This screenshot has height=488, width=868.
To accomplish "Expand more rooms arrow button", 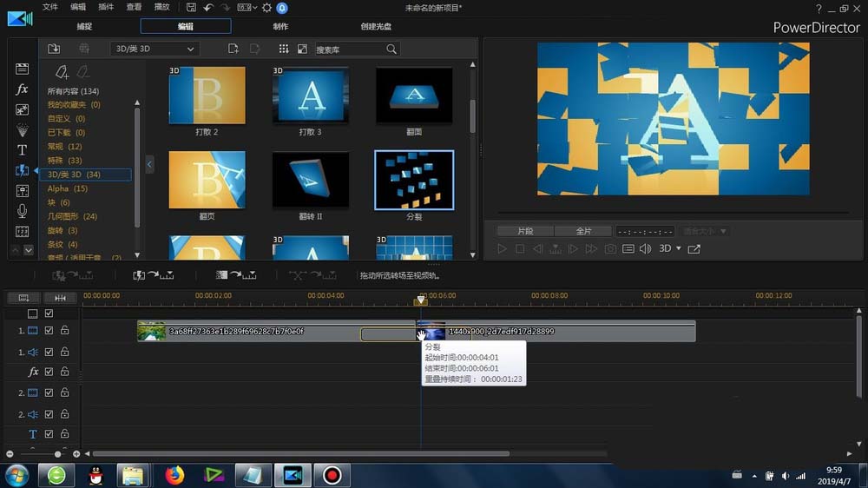I will pyautogui.click(x=29, y=250).
